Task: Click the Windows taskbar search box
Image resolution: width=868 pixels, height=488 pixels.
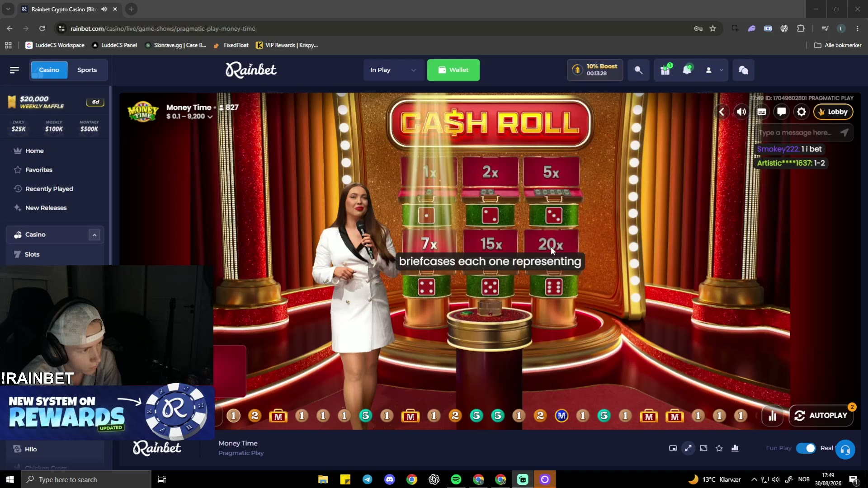Action: (x=86, y=479)
